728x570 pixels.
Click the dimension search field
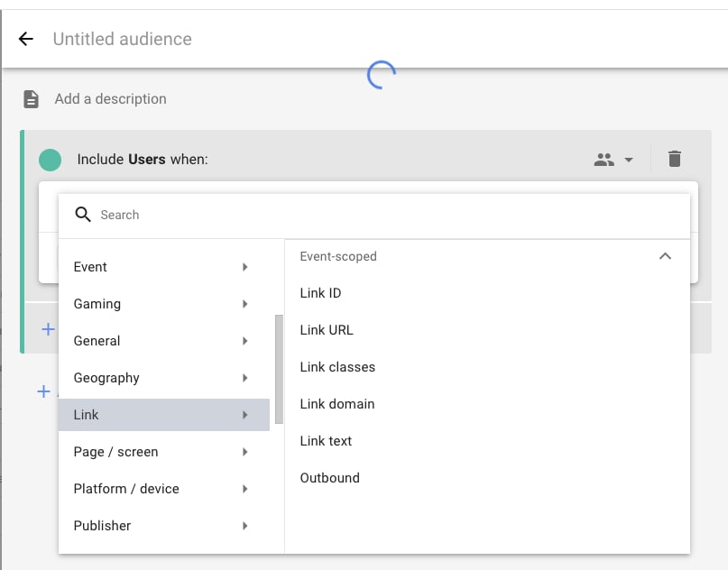point(388,215)
